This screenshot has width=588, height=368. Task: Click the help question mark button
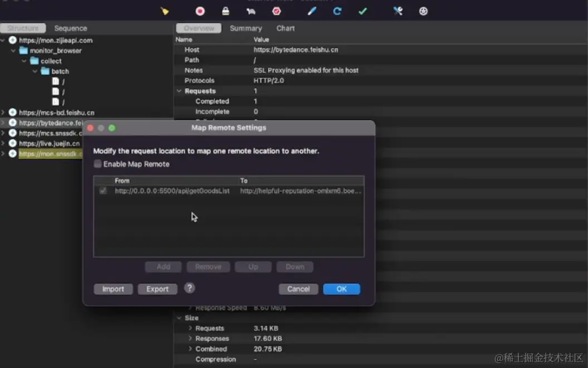189,288
